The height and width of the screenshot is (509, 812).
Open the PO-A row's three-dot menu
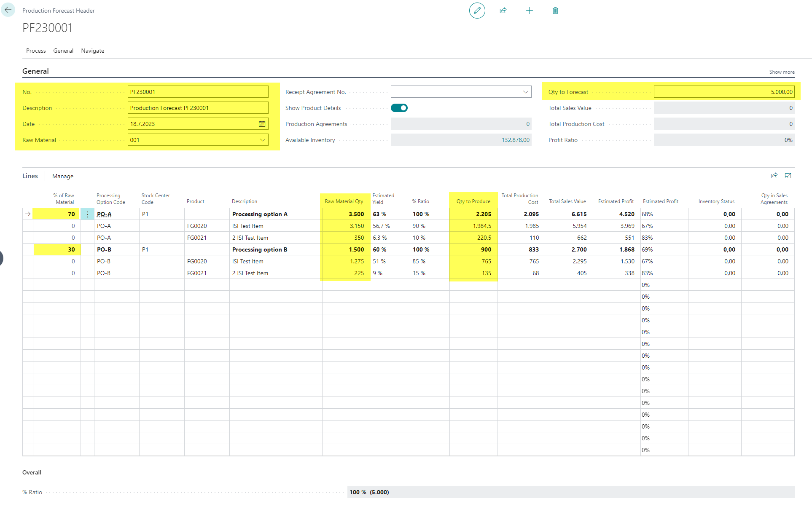tap(87, 214)
